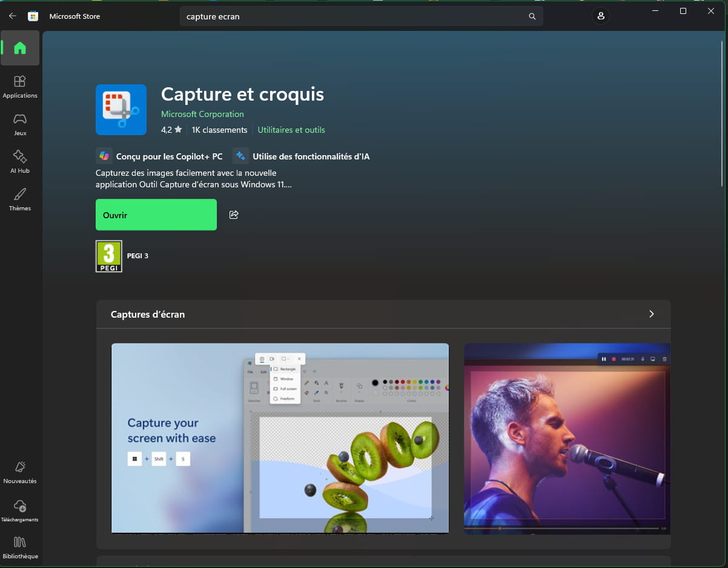The image size is (728, 568).
Task: Click the app description text
Action: (x=194, y=178)
